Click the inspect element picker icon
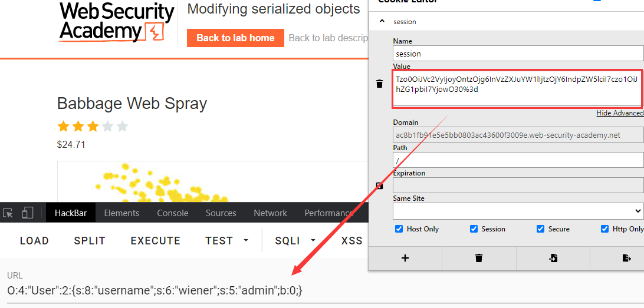This screenshot has width=644, height=308. (8, 213)
